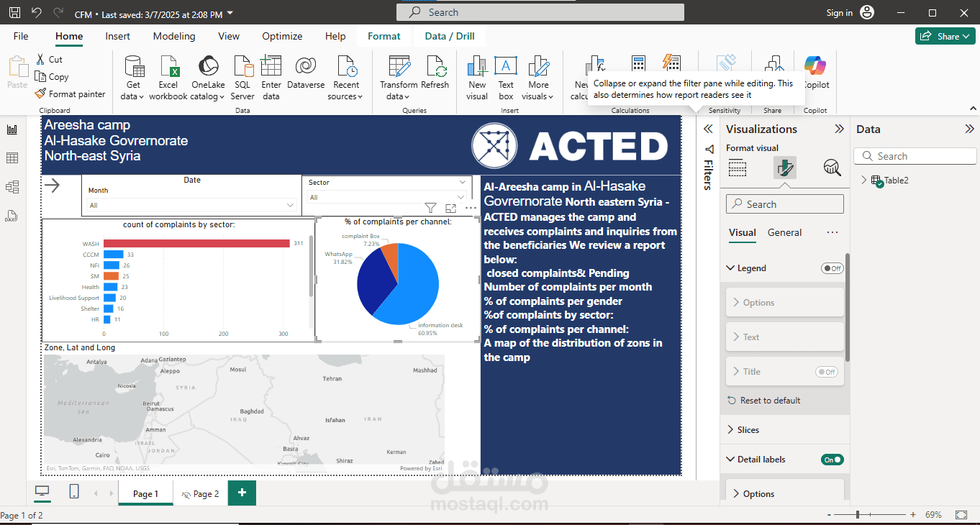Click the Refresh data icon in the ribbon
980x525 pixels.
click(x=437, y=76)
